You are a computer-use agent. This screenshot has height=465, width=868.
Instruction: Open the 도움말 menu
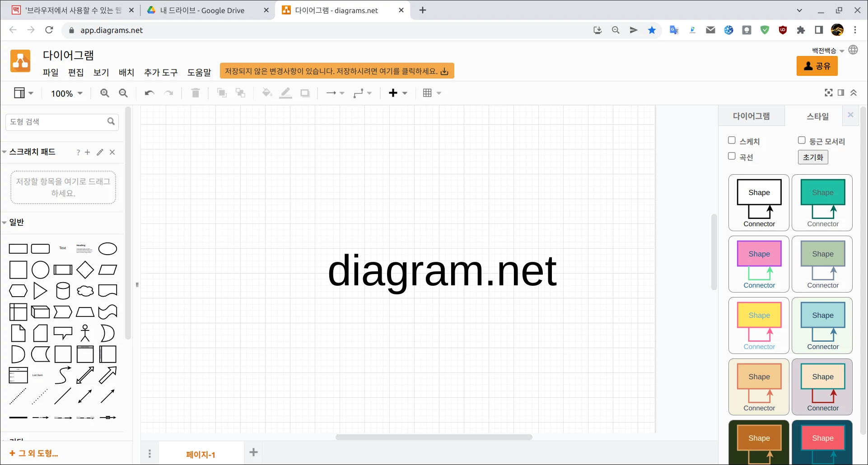[199, 72]
